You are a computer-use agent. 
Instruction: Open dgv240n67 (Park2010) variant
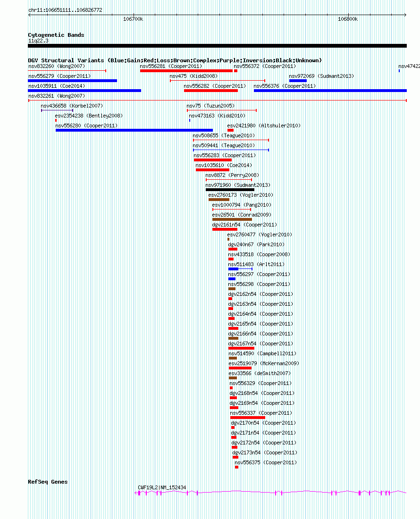click(233, 249)
